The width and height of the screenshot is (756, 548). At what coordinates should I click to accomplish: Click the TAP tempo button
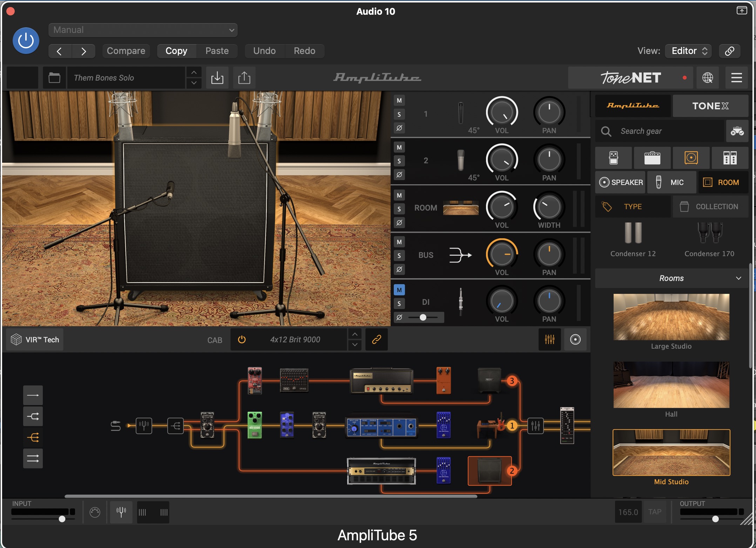tap(655, 512)
